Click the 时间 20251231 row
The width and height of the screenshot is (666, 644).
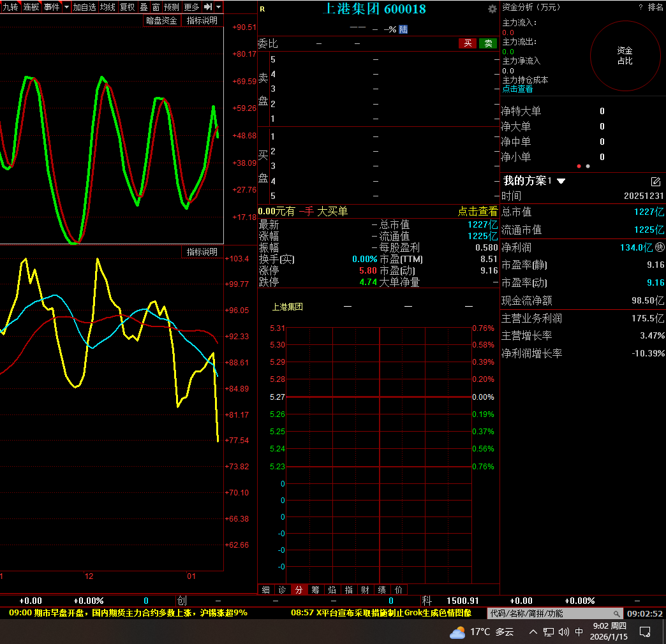click(x=583, y=196)
